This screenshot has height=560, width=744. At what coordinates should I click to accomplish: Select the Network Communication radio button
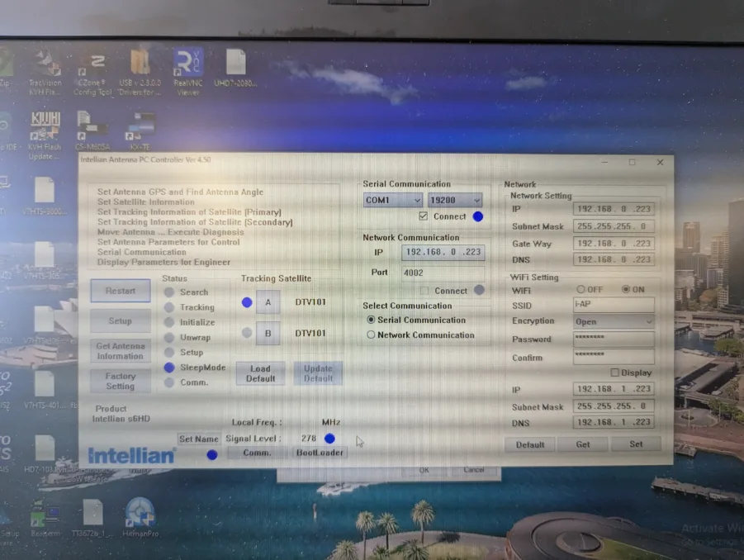click(x=371, y=335)
